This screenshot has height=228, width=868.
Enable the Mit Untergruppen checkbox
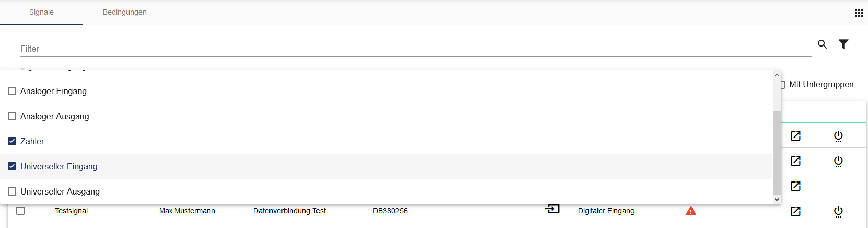tap(782, 85)
